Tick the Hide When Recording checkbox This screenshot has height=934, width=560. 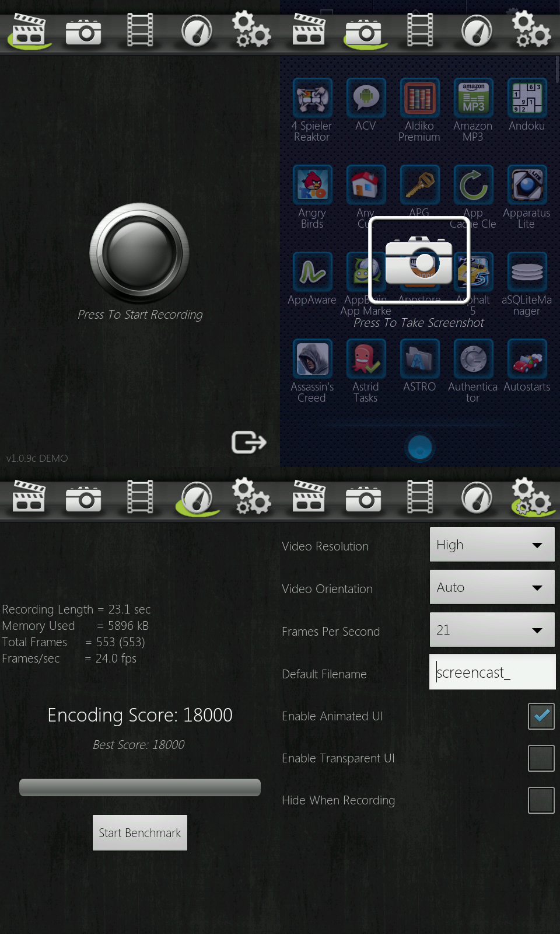[541, 800]
